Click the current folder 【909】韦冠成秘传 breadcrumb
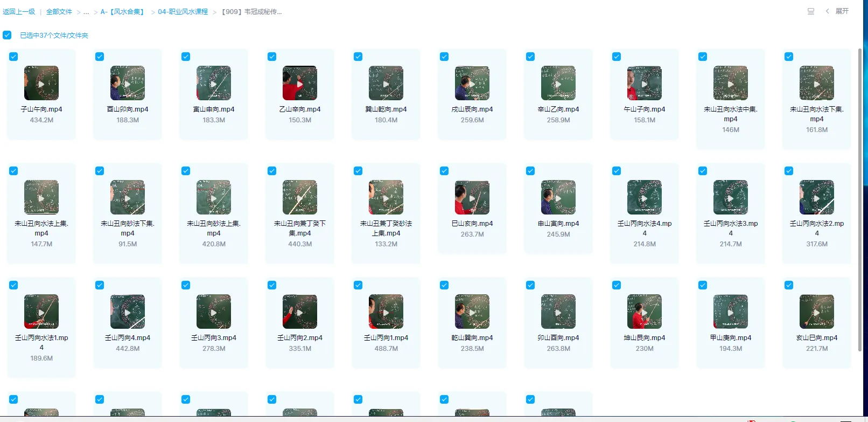This screenshot has height=422, width=868. [x=251, y=12]
